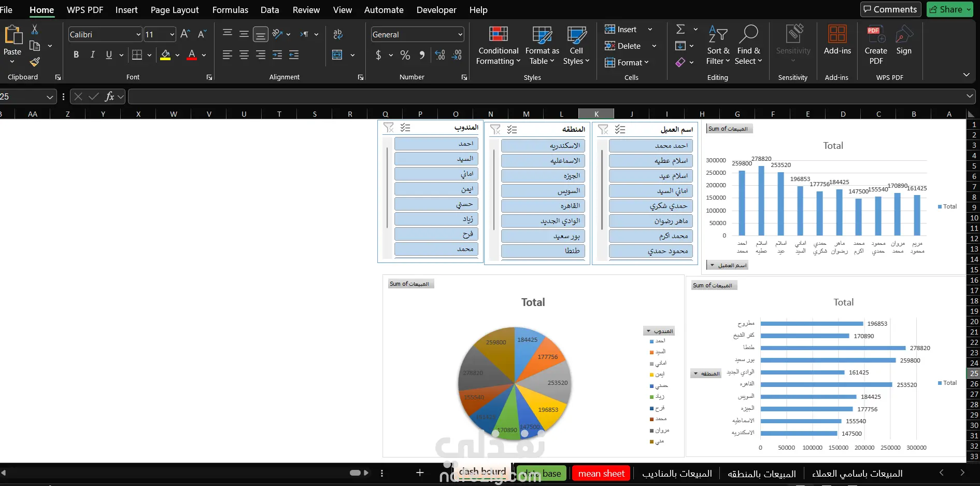The height and width of the screenshot is (486, 980).
Task: Expand the Borders dropdown arrow
Action: [x=149, y=55]
